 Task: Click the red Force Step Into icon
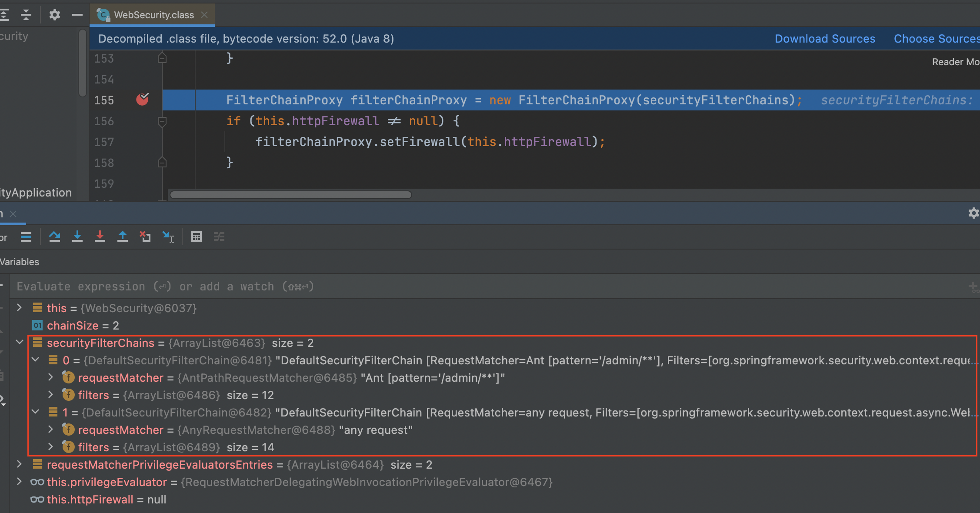point(100,237)
